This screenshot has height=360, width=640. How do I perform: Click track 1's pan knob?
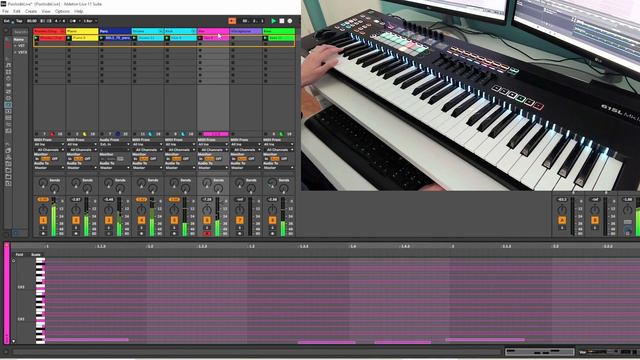click(43, 210)
